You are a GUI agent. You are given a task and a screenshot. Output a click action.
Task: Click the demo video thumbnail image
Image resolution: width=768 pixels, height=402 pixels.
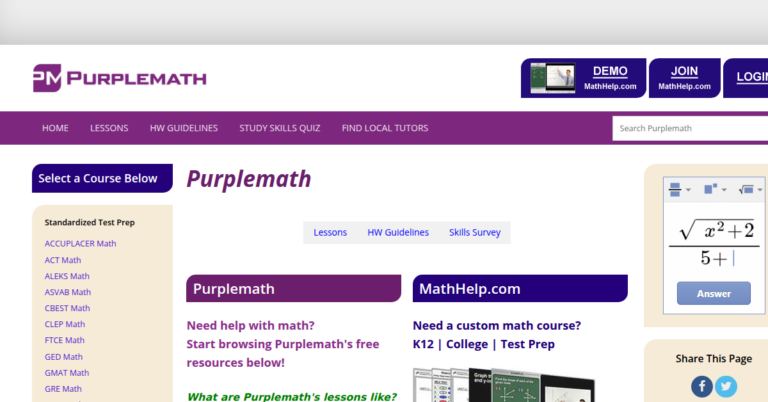point(552,78)
